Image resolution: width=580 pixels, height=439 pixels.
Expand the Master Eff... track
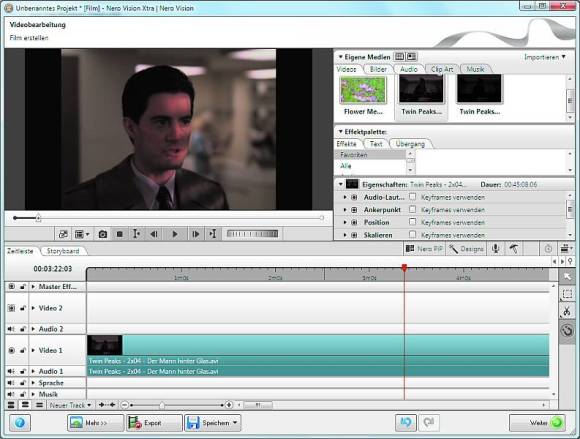(34, 287)
